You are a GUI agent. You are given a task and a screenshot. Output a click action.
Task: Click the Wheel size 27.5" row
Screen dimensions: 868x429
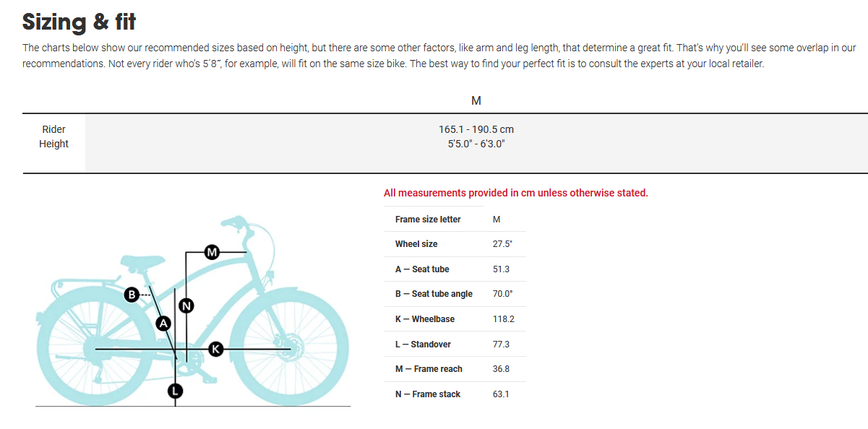[x=455, y=244]
